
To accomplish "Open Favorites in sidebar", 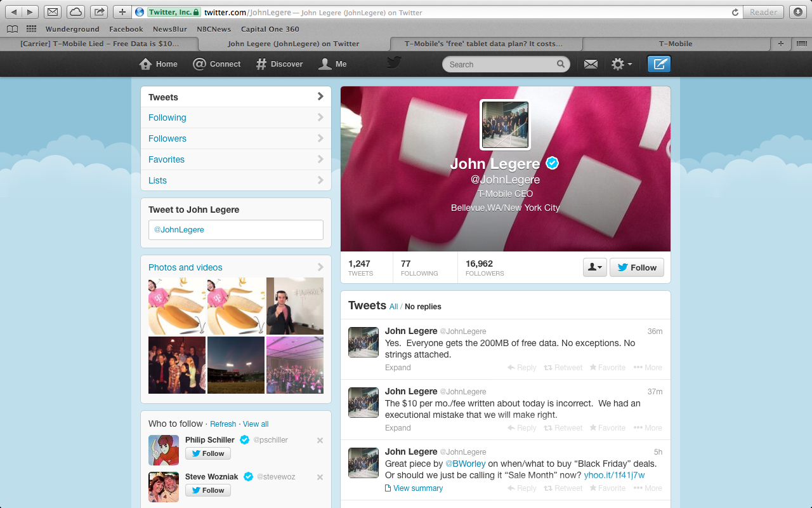I will click(x=236, y=159).
